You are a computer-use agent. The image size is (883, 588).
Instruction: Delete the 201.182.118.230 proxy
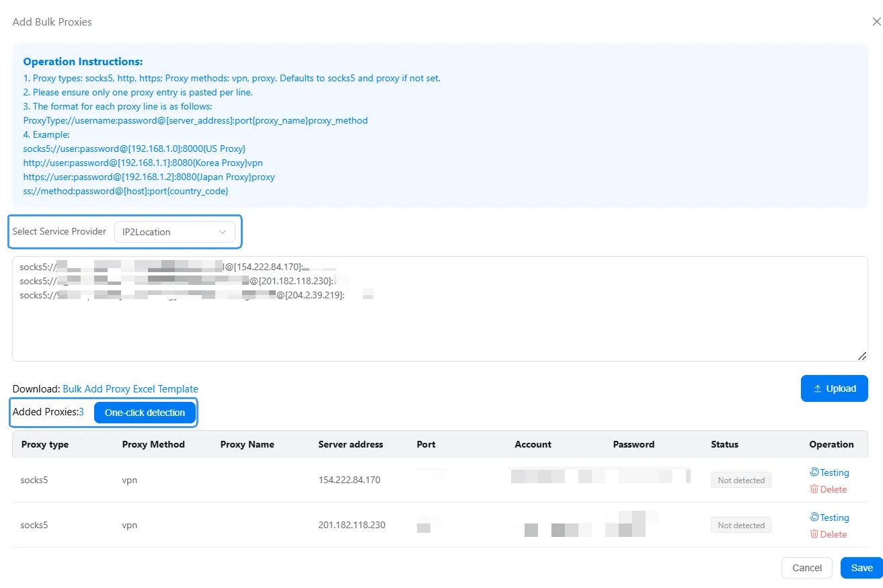829,534
